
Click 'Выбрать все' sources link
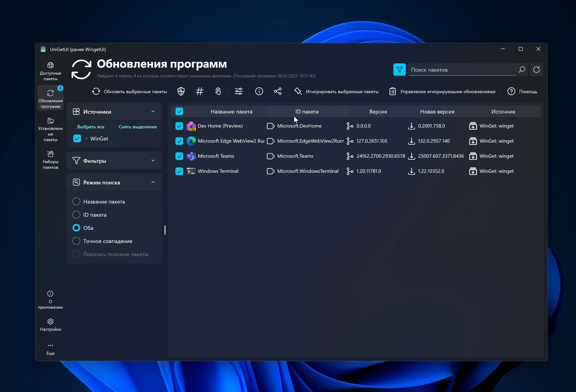click(91, 127)
